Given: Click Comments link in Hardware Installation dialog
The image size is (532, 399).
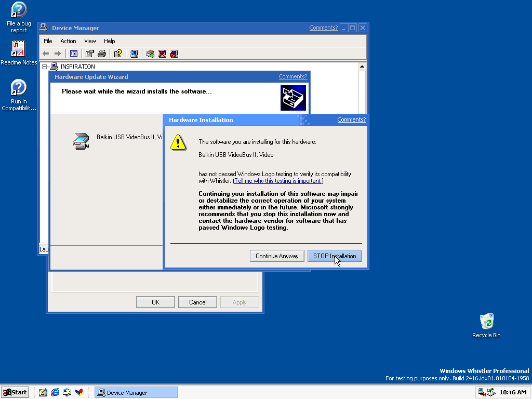Looking at the screenshot, I should click(x=351, y=119).
